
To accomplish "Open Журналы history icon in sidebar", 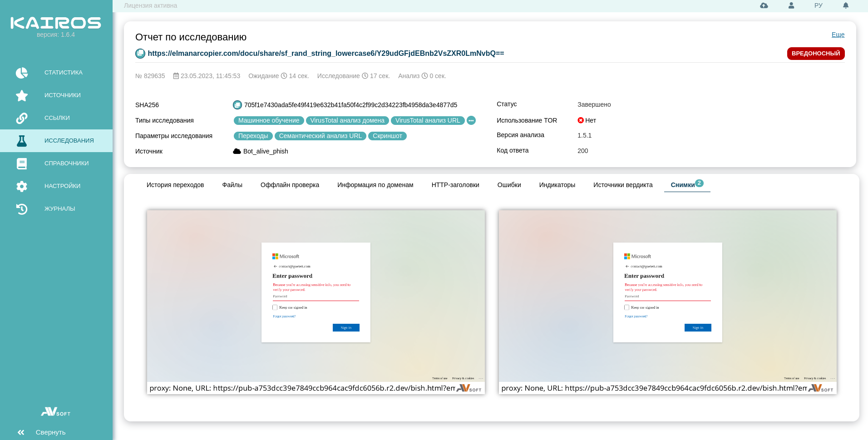I will pyautogui.click(x=22, y=209).
